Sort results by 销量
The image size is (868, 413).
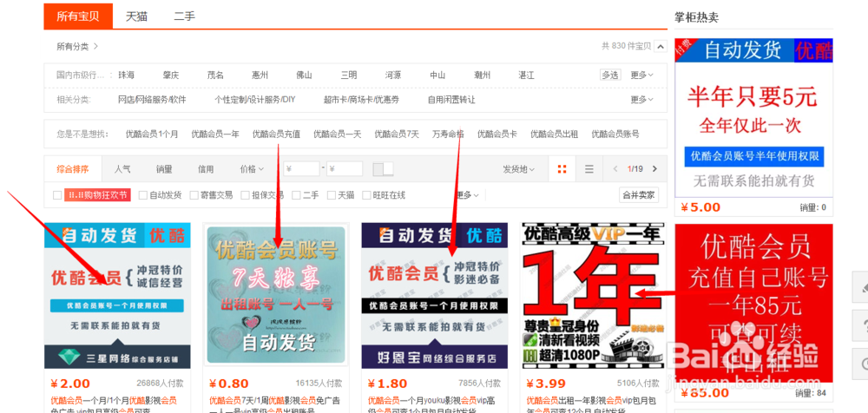[164, 169]
